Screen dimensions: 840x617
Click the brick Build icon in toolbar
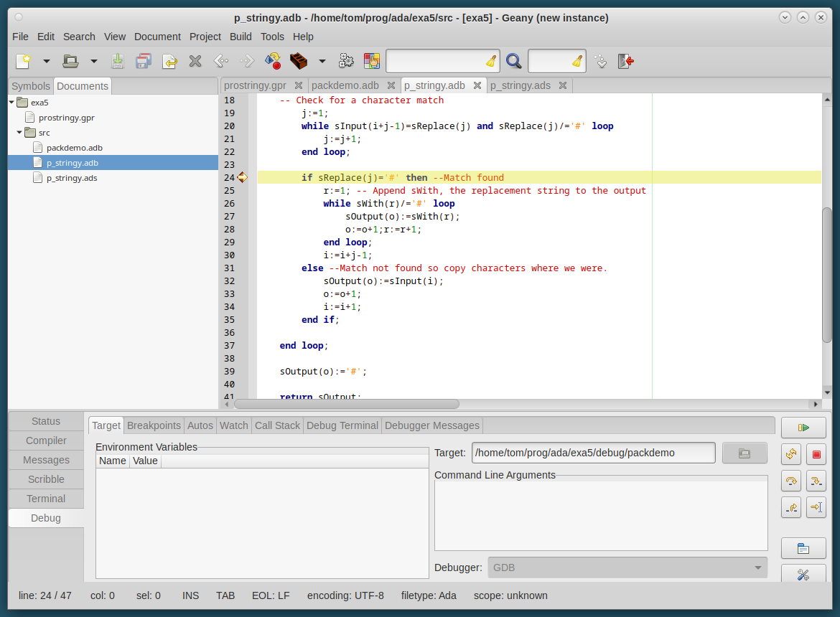coord(298,61)
